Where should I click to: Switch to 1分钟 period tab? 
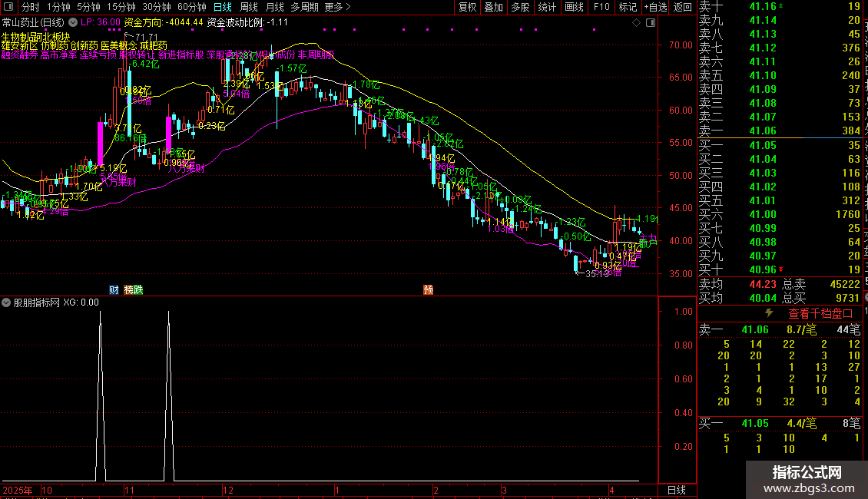point(58,7)
